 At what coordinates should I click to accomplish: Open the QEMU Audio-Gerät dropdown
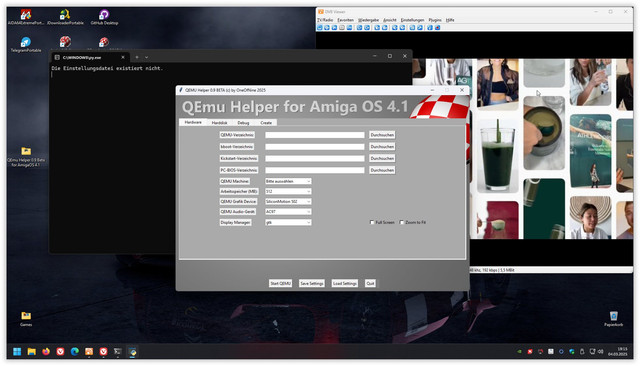288,212
